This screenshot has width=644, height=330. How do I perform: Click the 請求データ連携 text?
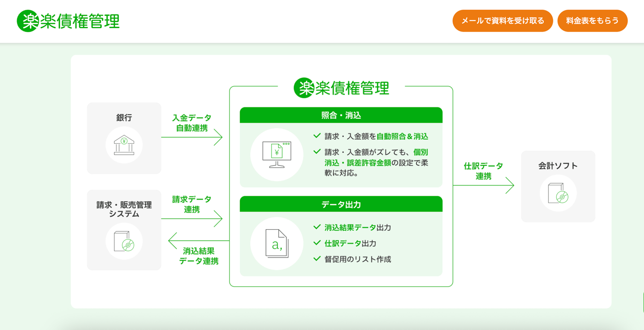click(192, 205)
